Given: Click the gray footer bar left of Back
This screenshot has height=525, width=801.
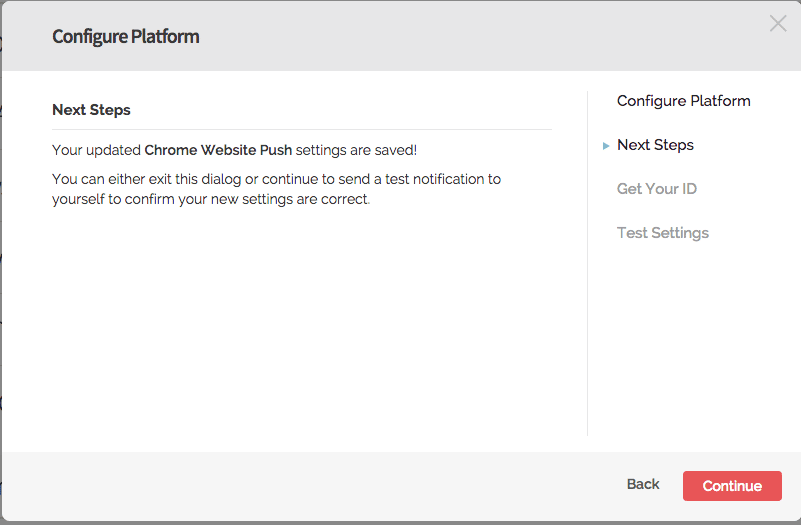Looking at the screenshot, I should pos(300,487).
